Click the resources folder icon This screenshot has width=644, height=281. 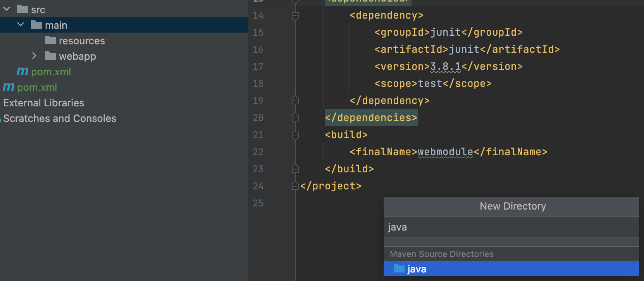click(x=50, y=40)
